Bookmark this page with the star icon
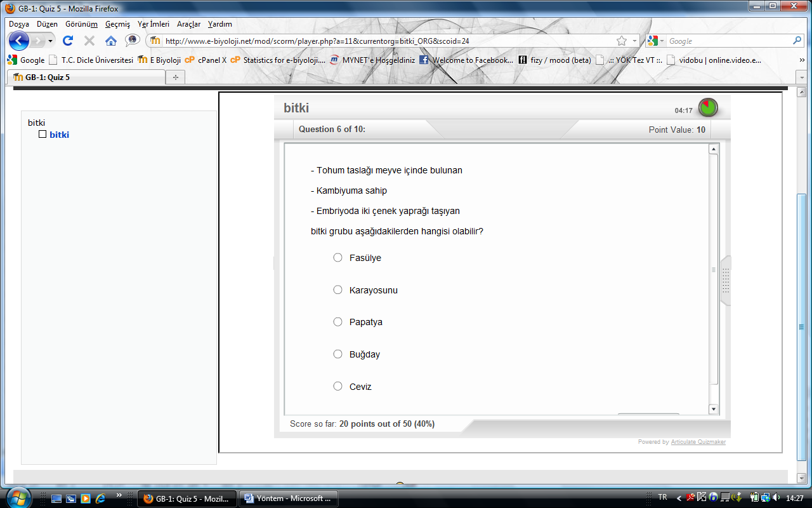Screen dimensions: 812x508 [622, 41]
